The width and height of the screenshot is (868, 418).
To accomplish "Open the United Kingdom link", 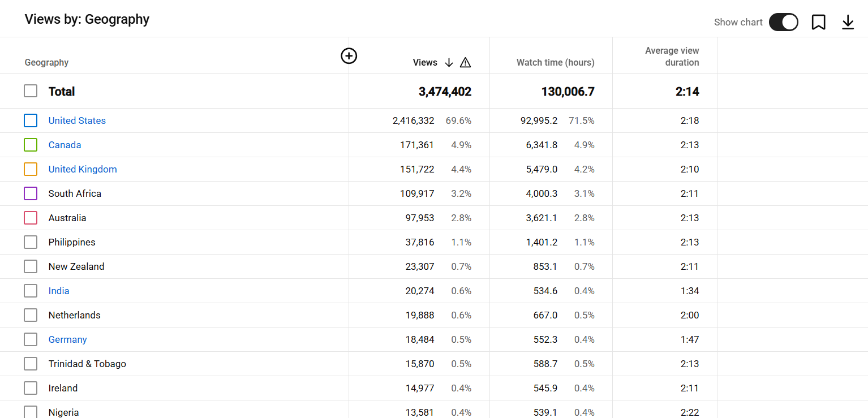I will 83,169.
